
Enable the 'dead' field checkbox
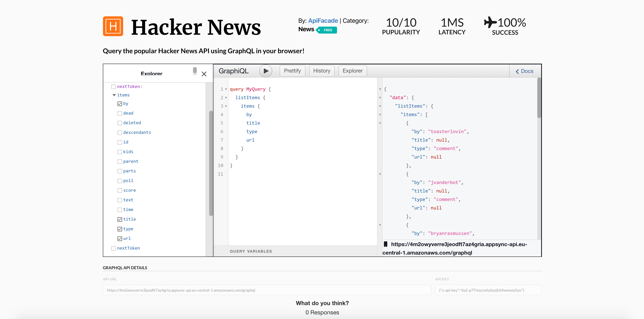pos(120,113)
